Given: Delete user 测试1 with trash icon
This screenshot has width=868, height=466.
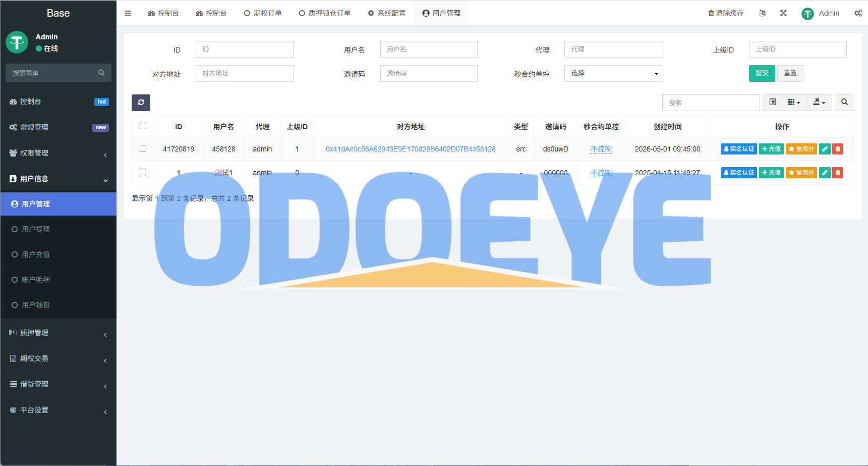Looking at the screenshot, I should point(838,173).
